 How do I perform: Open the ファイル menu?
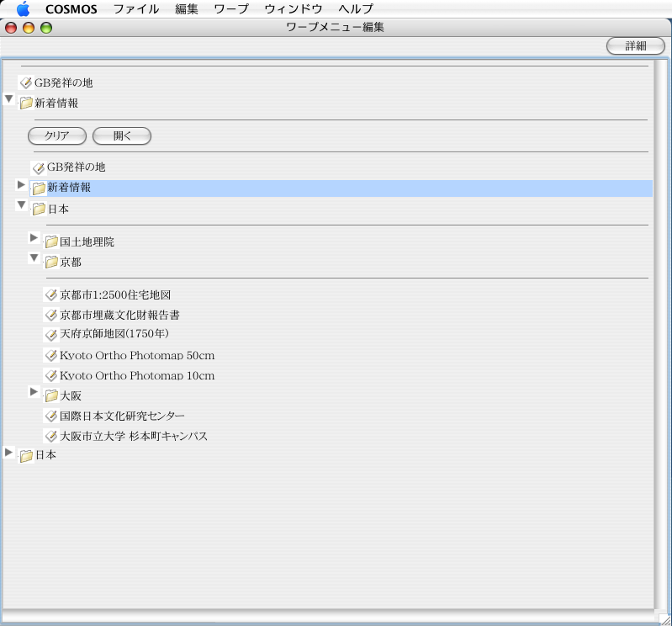(136, 9)
